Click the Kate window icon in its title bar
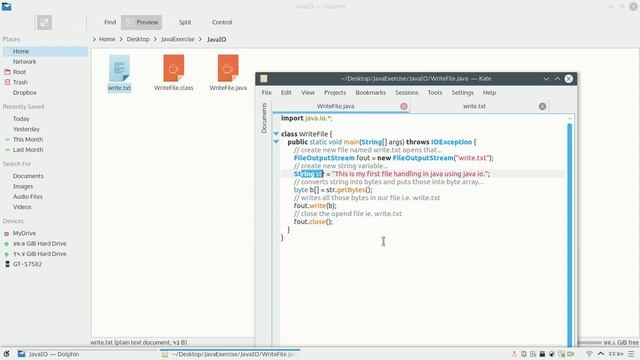This screenshot has width=640, height=360. (264, 79)
